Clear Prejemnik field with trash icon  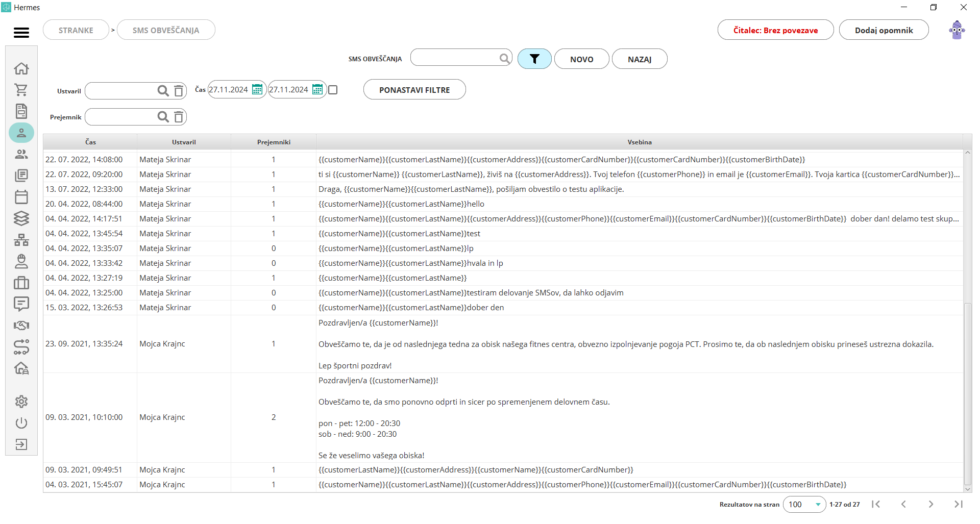point(179,117)
